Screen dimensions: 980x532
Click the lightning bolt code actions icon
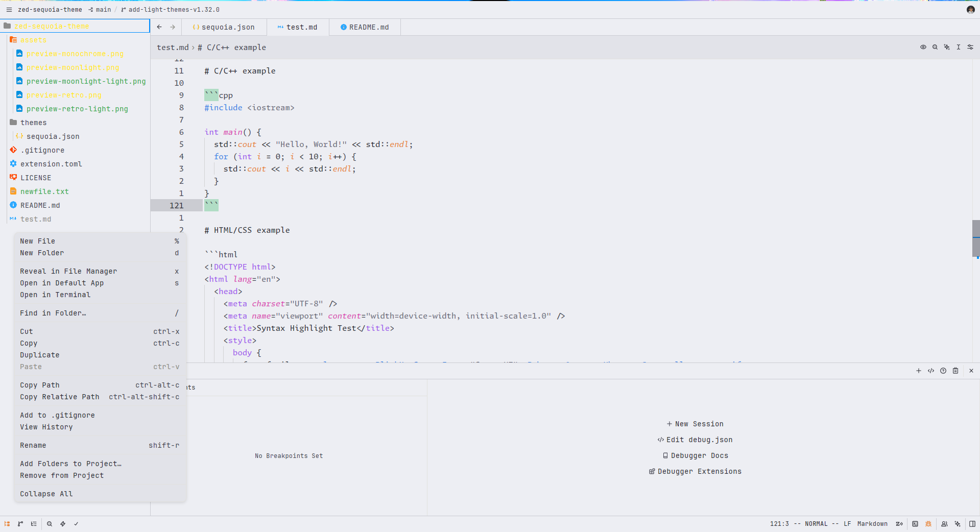pyautogui.click(x=63, y=524)
